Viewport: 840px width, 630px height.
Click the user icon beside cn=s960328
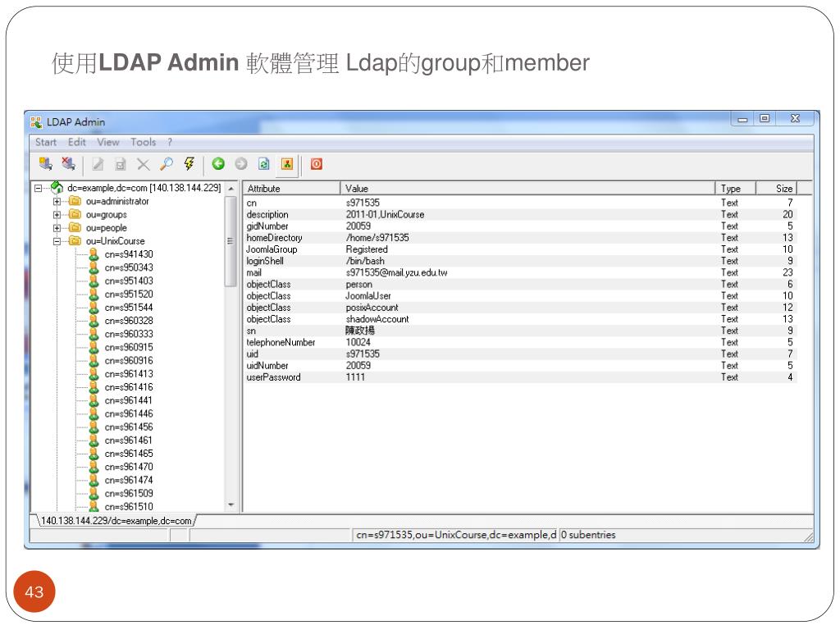[x=94, y=321]
